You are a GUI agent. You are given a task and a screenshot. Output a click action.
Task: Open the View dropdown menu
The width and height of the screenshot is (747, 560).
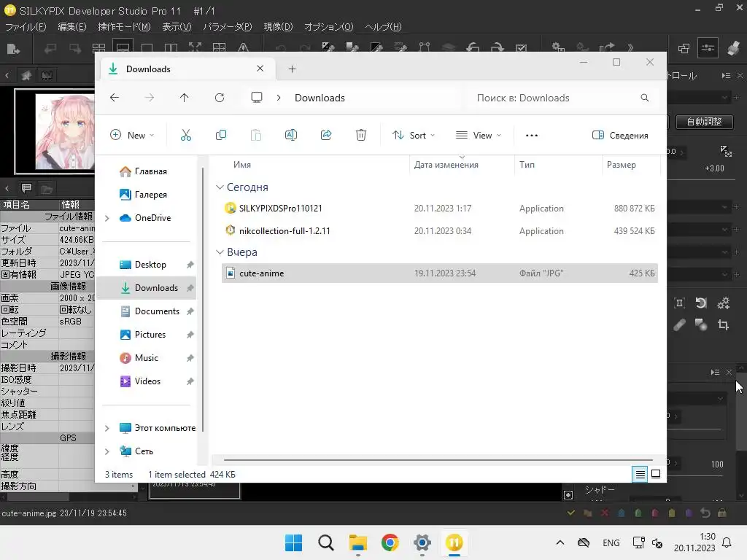pos(479,135)
